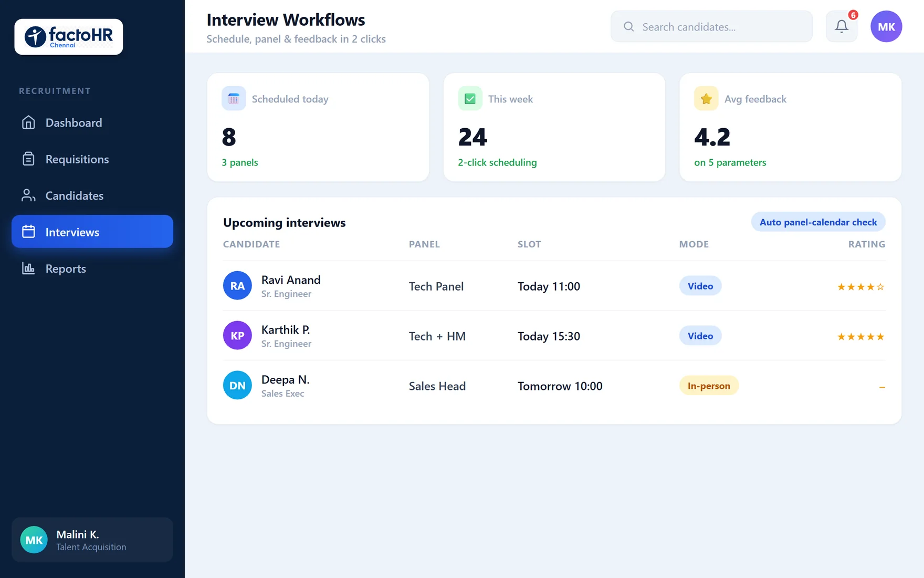The image size is (924, 578).
Task: Click the Avg feedback value 4.2
Action: pos(712,137)
